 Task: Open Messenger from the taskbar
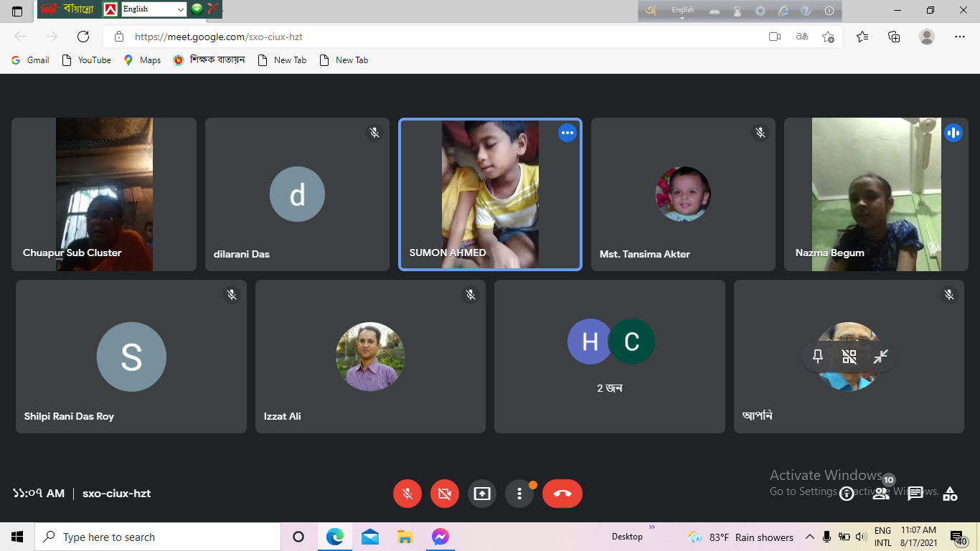coord(440,537)
